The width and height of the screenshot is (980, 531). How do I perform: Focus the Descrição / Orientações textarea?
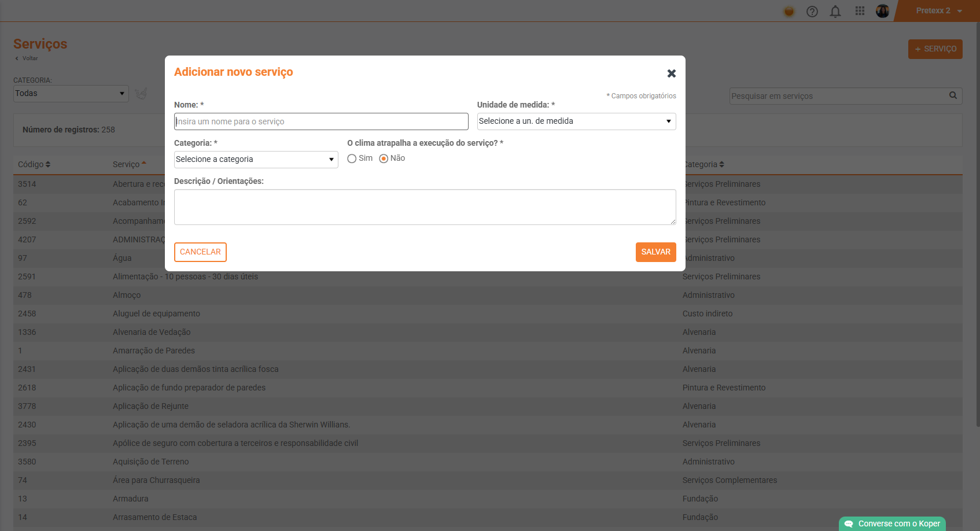[425, 207]
